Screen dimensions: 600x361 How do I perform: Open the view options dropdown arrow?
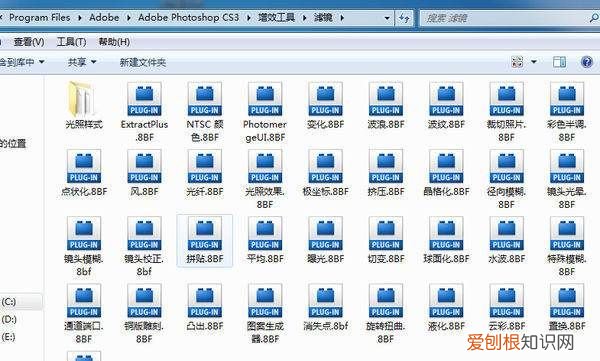coord(534,62)
